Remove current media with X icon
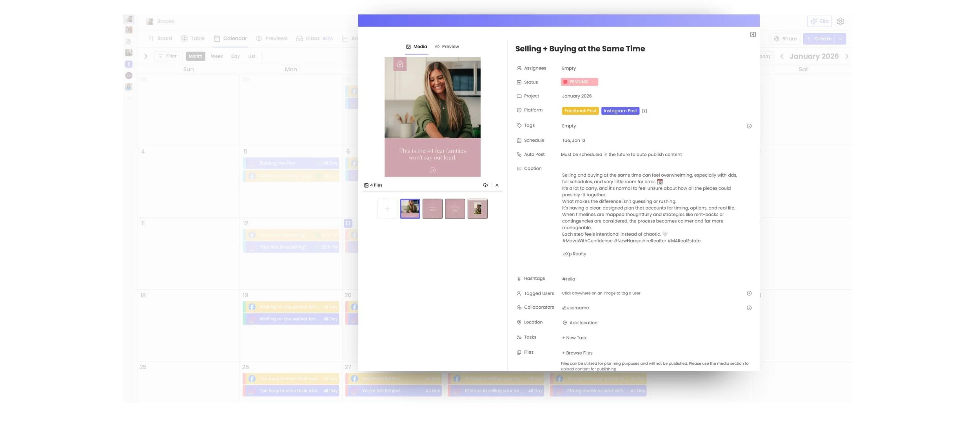 click(x=497, y=185)
